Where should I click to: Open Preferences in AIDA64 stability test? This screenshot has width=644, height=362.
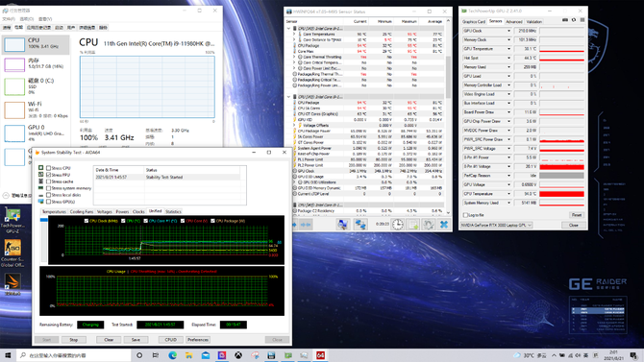pyautogui.click(x=198, y=340)
